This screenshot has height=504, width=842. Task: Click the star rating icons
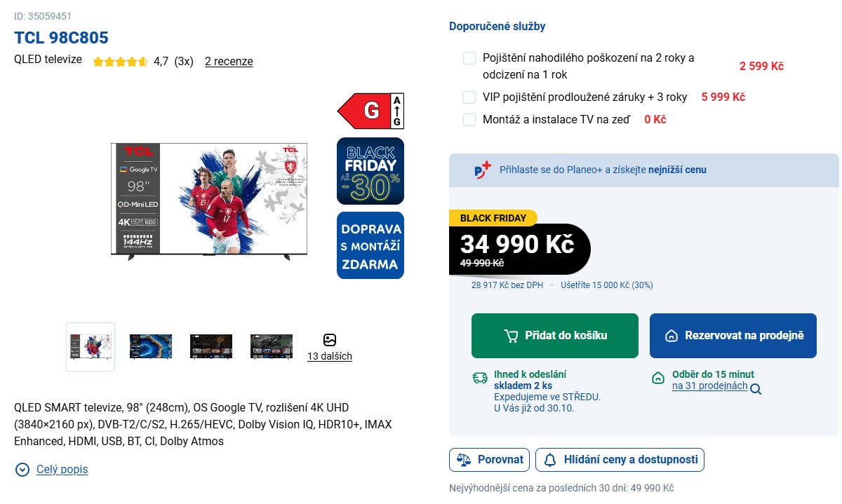(120, 62)
